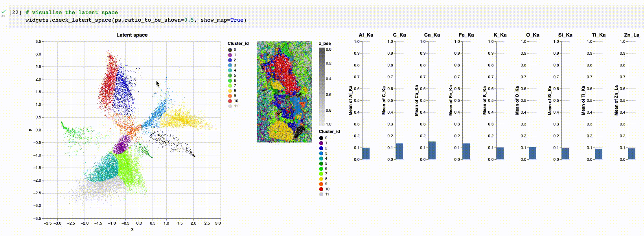Select cluster 11 swatch in map legend

click(321, 194)
